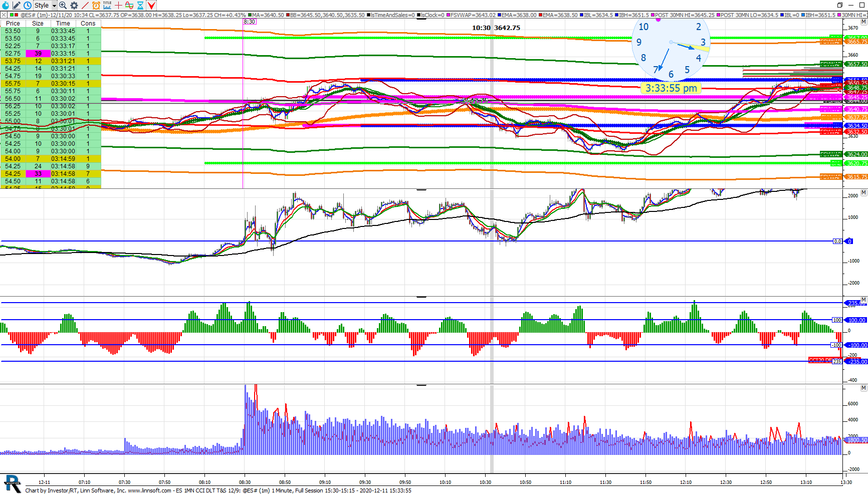Viewport: 868px width, 494px height.
Task: Open the Style dropdown arrow
Action: coord(54,6)
